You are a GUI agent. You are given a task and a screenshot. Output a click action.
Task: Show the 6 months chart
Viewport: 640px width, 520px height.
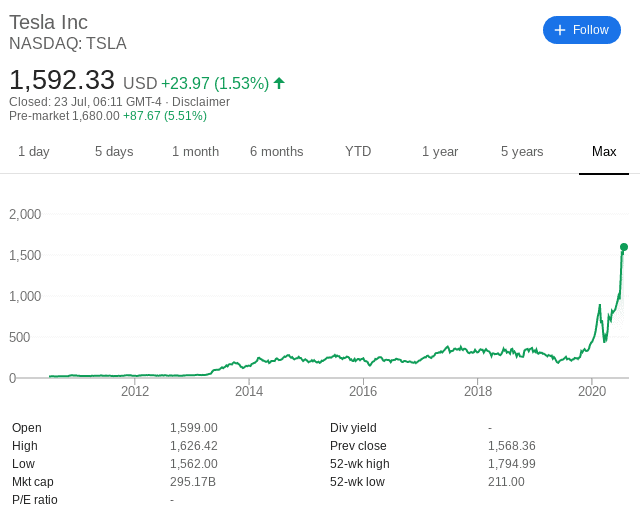pos(276,151)
